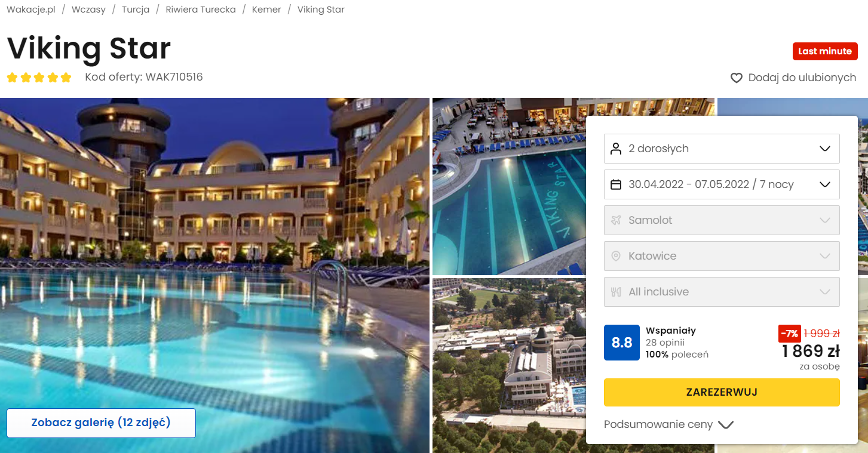Image resolution: width=868 pixels, height=453 pixels.
Task: Expand Podsumowanie ceny price summary
Action: [x=668, y=424]
